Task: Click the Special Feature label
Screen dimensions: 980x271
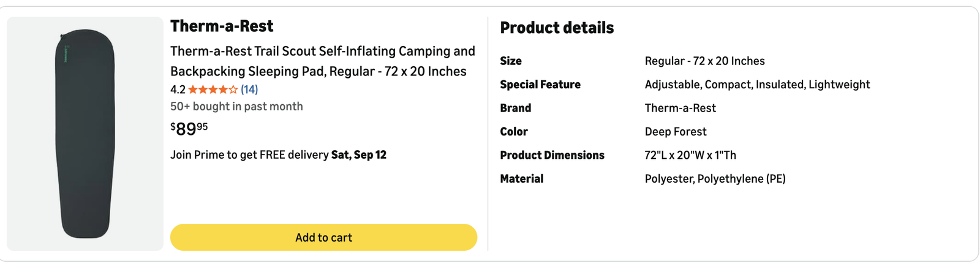Action: click(x=540, y=85)
